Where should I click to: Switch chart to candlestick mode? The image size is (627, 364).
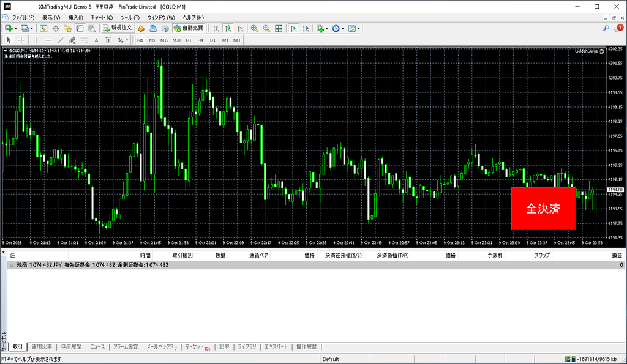point(228,28)
